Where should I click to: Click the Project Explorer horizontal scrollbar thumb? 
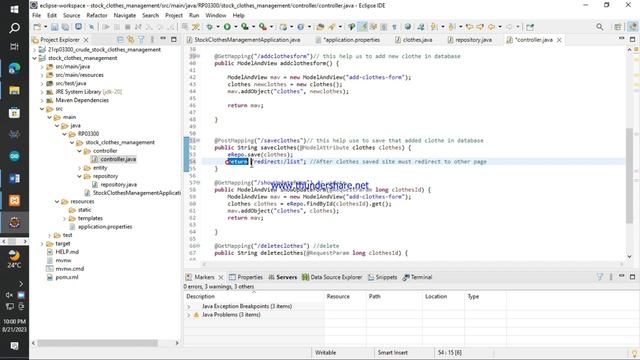(x=98, y=343)
